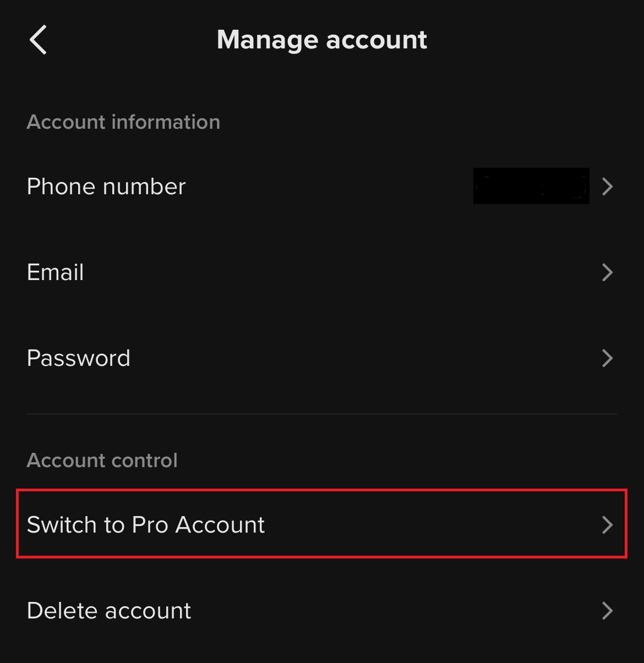
Task: Click empty space right of Delete account label
Action: 385,611
